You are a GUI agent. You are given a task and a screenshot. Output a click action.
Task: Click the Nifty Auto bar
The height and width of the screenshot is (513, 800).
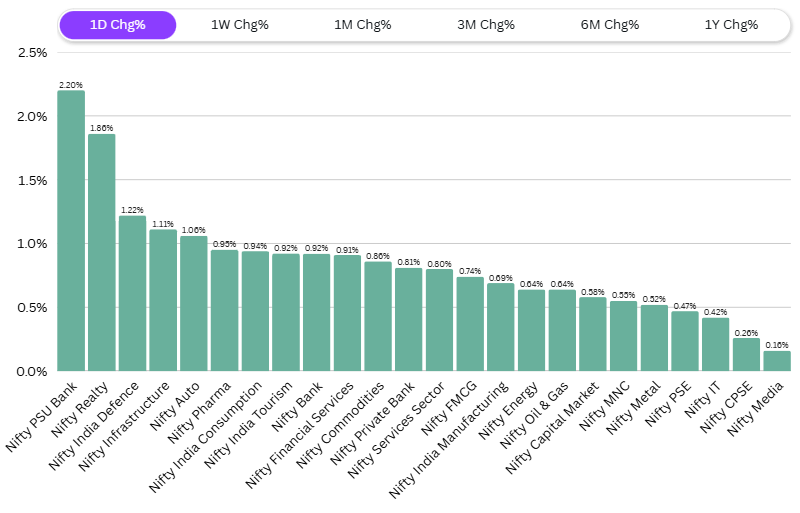(194, 303)
